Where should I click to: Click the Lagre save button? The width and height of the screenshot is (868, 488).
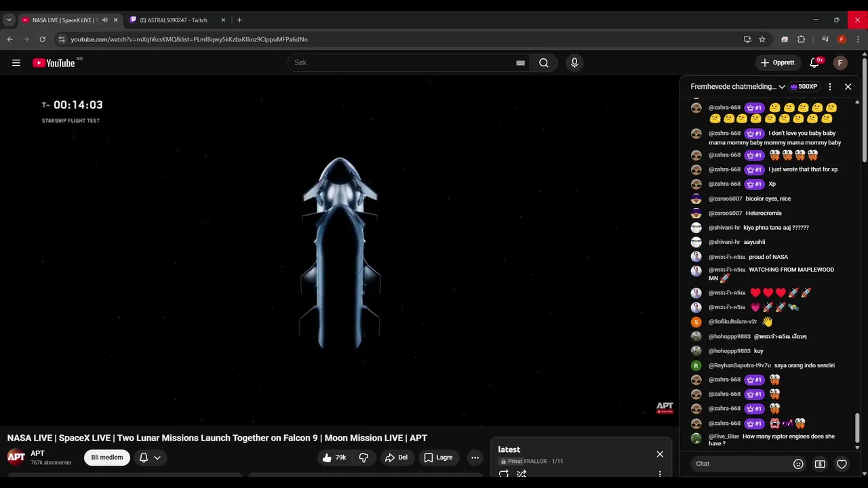click(438, 457)
